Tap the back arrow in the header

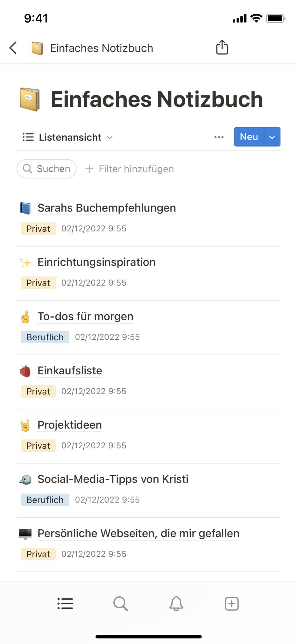pos(13,48)
